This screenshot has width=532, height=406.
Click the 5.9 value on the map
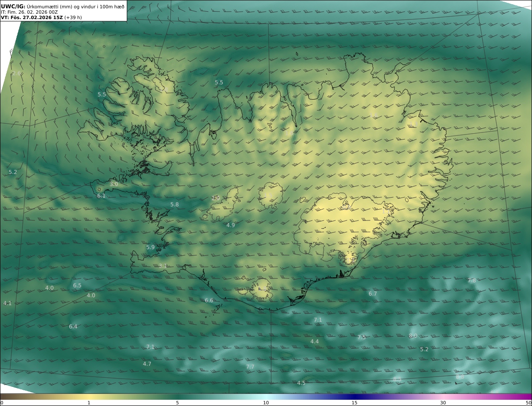tap(150, 247)
